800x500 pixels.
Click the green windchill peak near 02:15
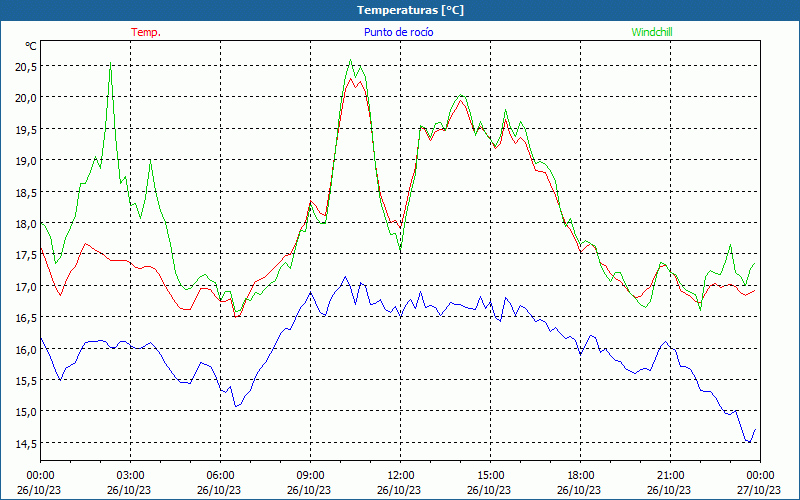click(x=111, y=63)
